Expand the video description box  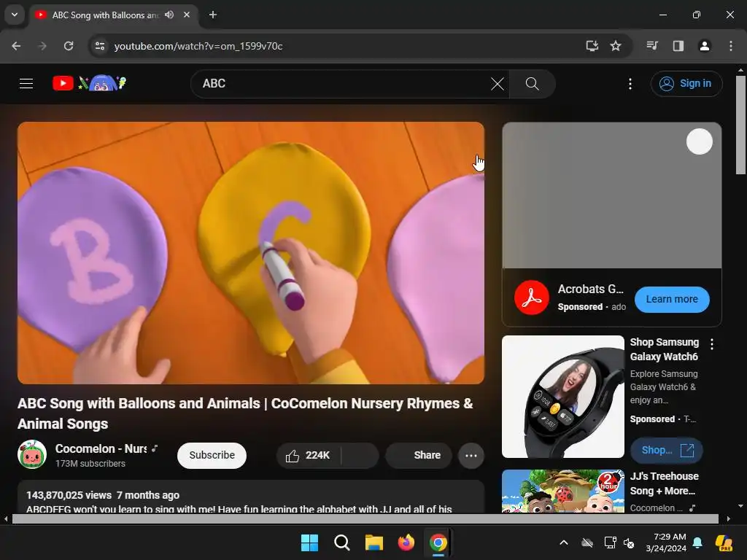tap(251, 497)
